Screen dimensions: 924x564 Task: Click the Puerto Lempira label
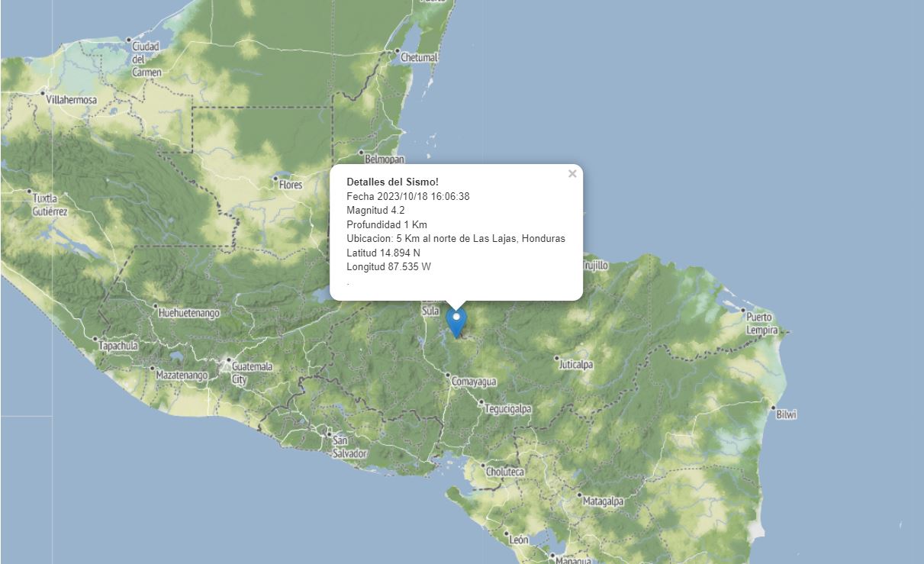762,324
